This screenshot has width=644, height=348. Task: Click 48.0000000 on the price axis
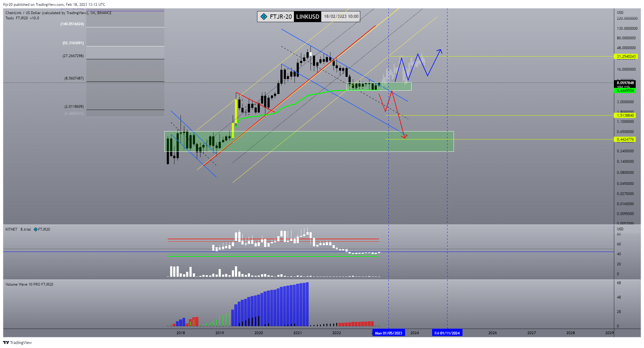point(626,48)
